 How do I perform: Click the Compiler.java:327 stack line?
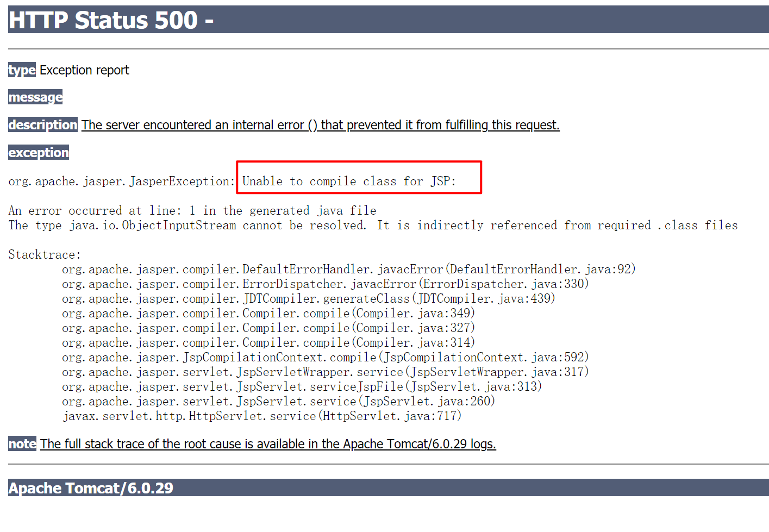coord(268,328)
